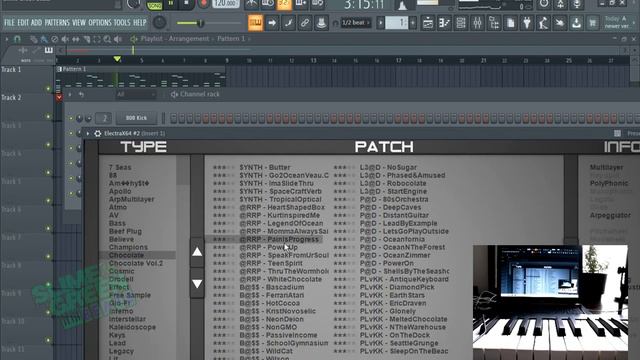The width and height of the screenshot is (640, 360).
Task: Open the ADD menu
Action: coord(36,22)
